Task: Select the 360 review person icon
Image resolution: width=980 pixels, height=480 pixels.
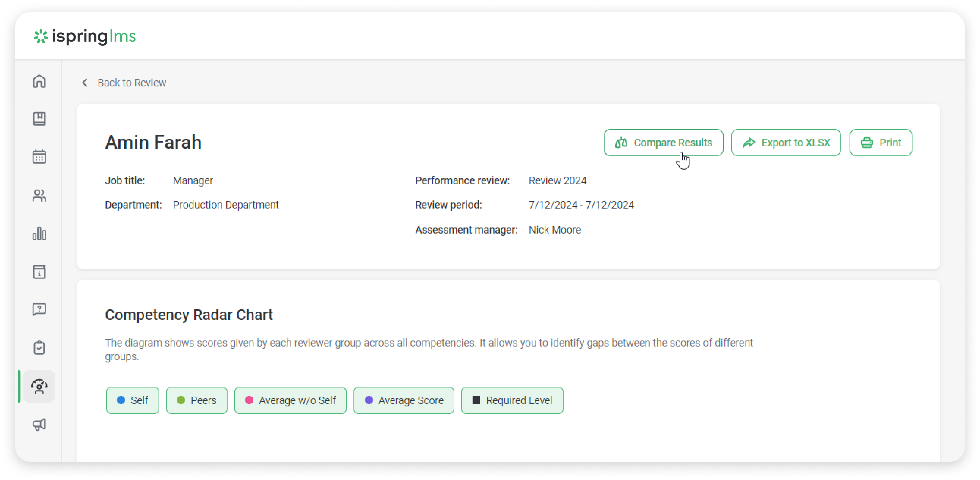Action: (x=39, y=386)
